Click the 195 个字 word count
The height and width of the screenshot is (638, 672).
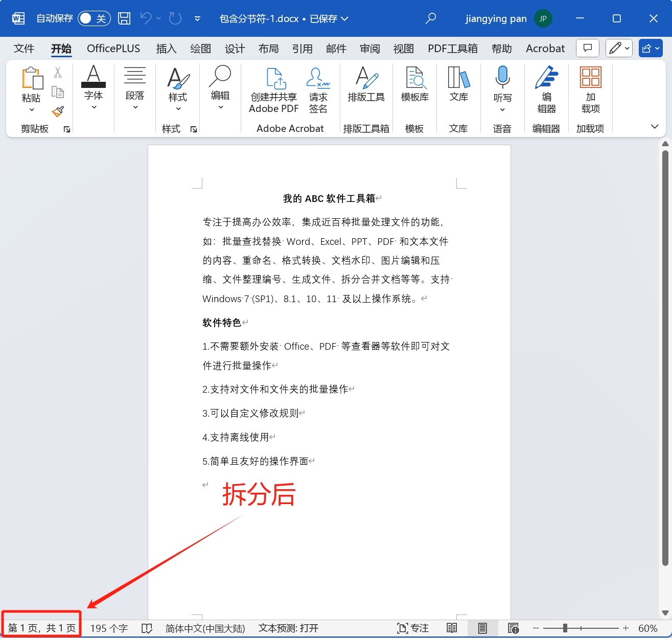(108, 628)
